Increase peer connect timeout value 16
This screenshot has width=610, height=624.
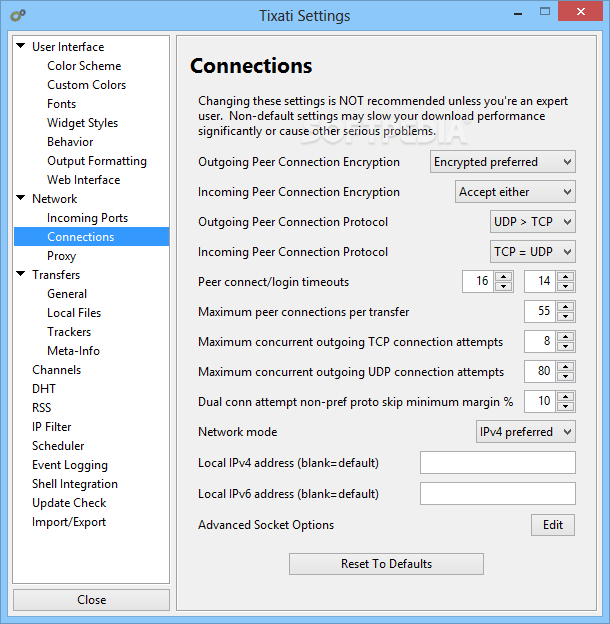point(504,277)
